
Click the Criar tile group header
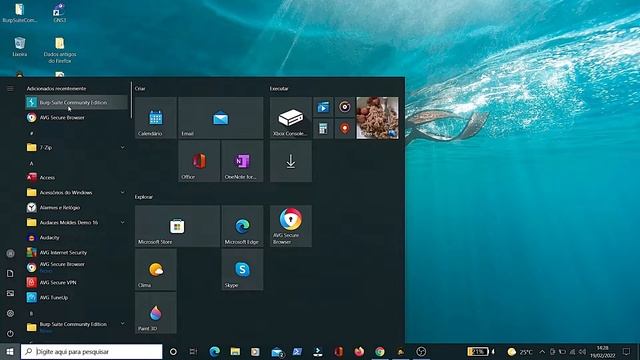pyautogui.click(x=140, y=89)
